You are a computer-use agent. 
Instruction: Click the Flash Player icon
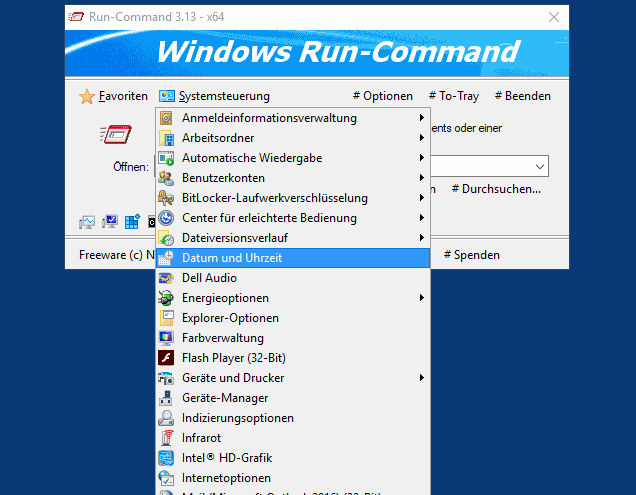click(166, 358)
